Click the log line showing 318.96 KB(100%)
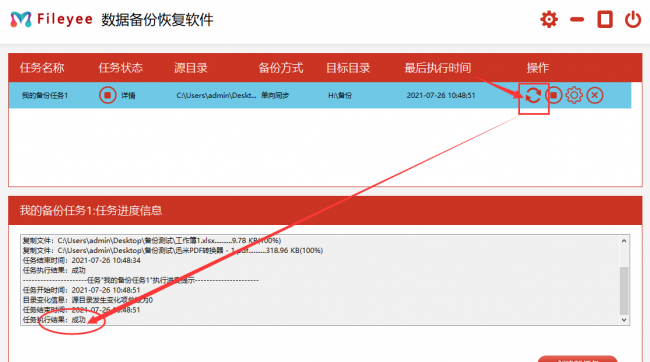 (172, 250)
